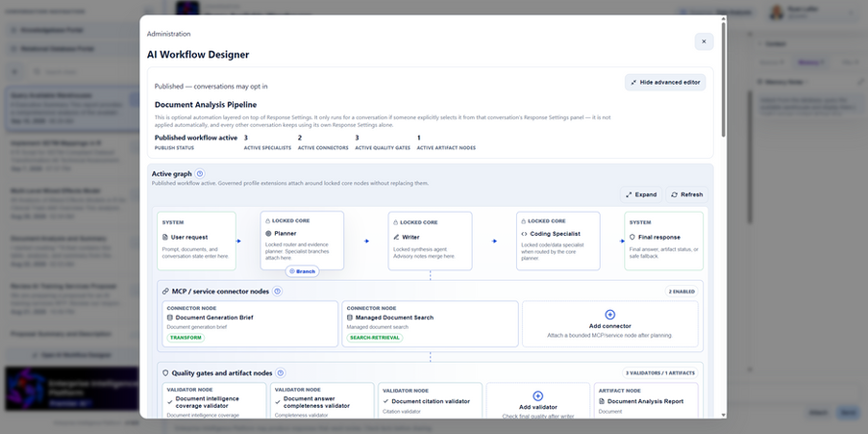Click the lock icon on Planner node
Image resolution: width=868 pixels, height=434 pixels.
268,220
